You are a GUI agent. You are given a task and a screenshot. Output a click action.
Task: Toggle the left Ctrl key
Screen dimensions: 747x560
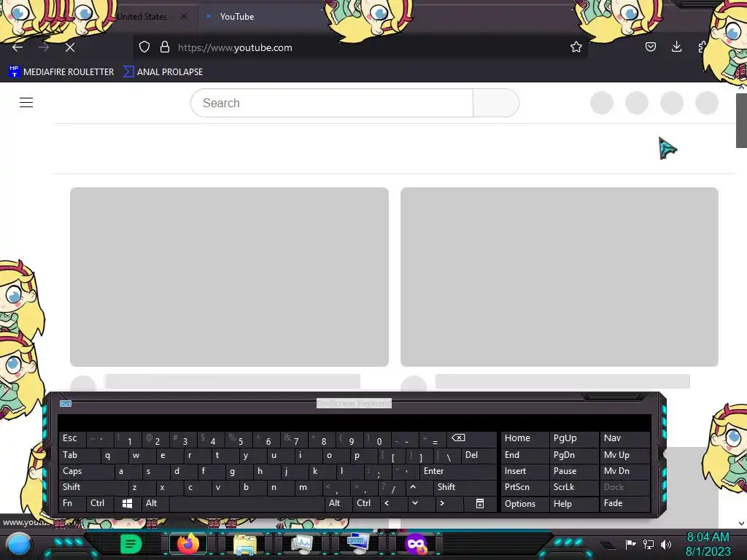(x=100, y=503)
